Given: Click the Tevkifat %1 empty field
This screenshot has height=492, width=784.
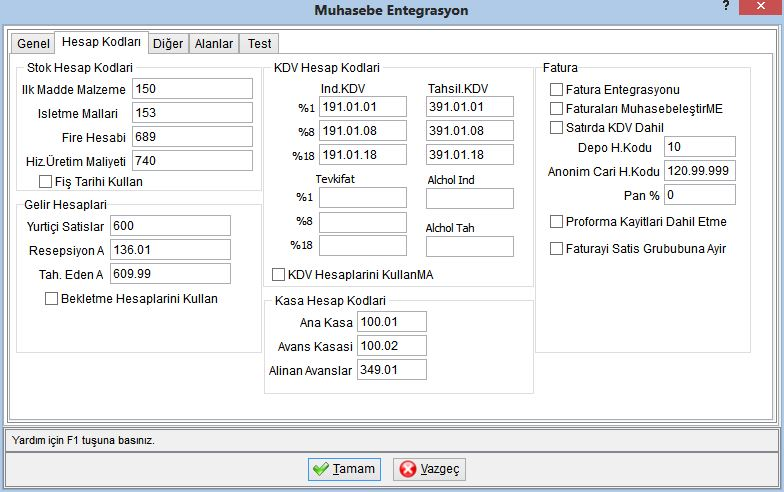Looking at the screenshot, I should (x=363, y=198).
